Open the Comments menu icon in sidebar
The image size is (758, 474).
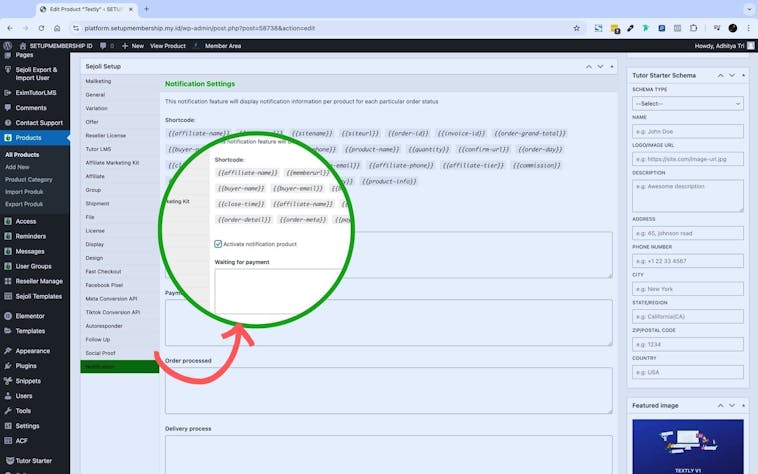pyautogui.click(x=8, y=107)
